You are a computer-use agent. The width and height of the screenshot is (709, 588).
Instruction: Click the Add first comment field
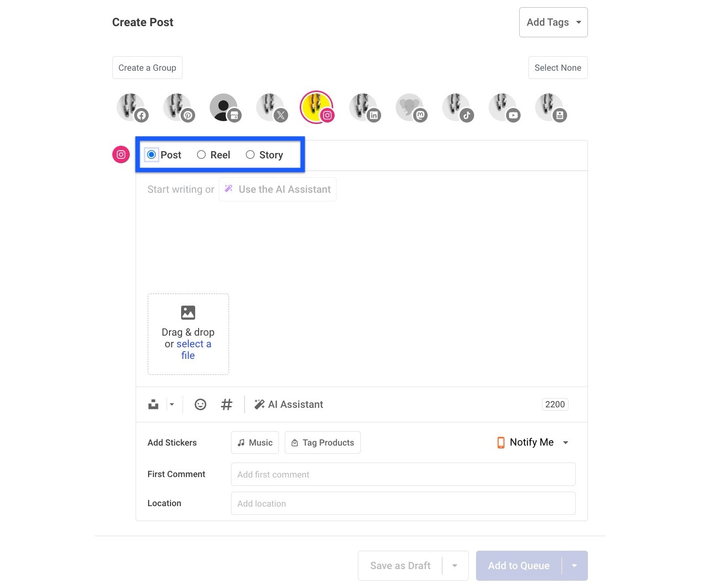tap(403, 474)
